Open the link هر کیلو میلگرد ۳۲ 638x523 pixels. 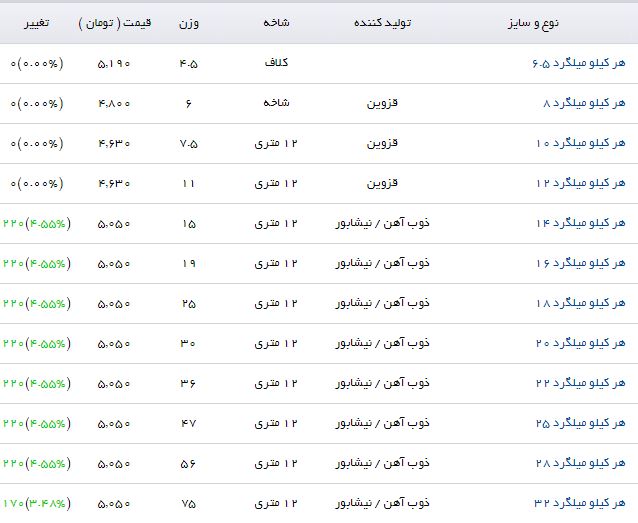pyautogui.click(x=580, y=503)
